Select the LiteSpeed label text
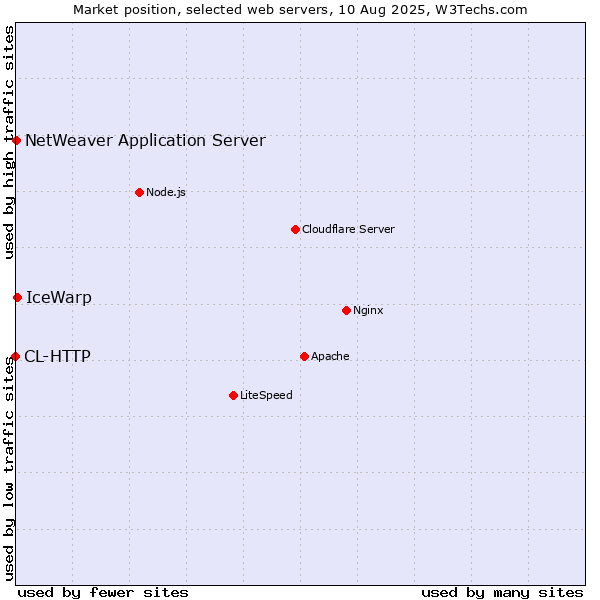 point(266,395)
